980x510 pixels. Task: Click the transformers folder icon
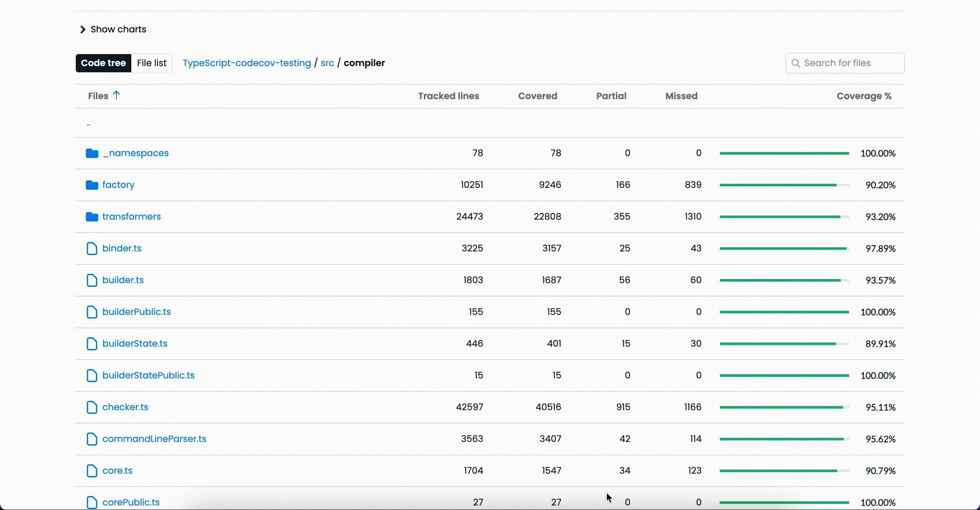click(92, 217)
